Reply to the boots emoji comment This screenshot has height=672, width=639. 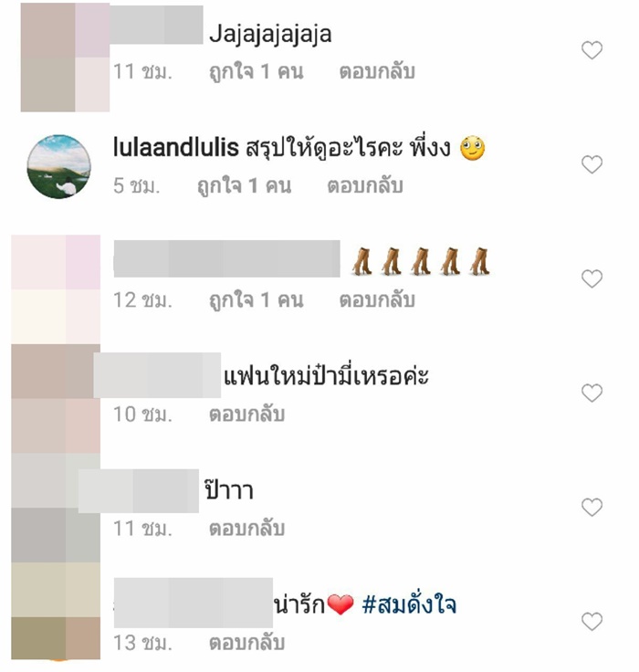[377, 300]
